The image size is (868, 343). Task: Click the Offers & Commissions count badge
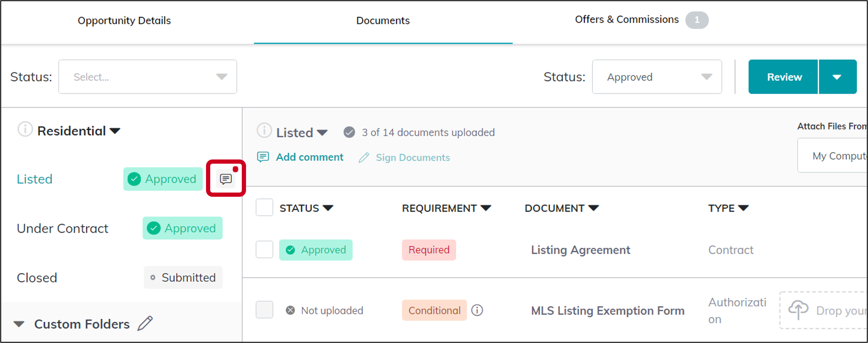[697, 20]
